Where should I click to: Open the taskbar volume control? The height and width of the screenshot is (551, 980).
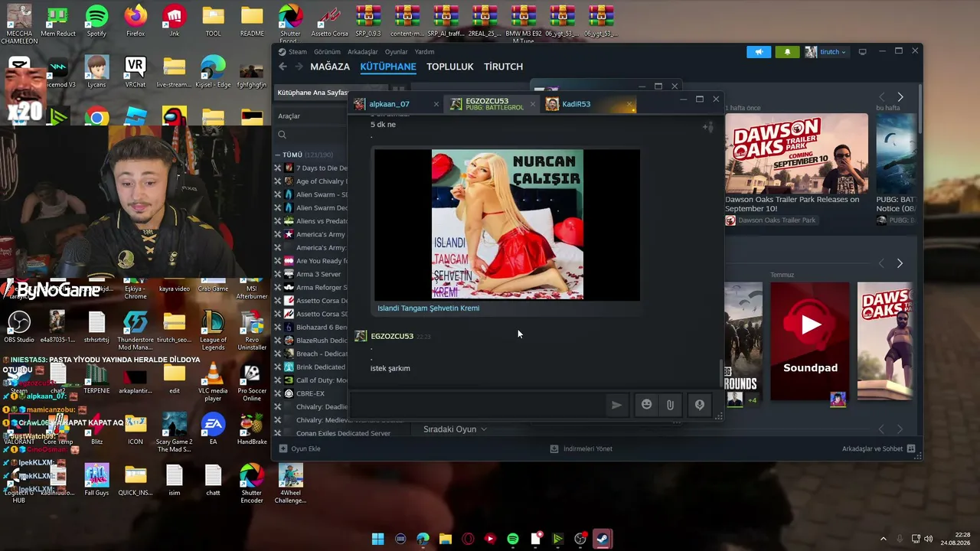click(x=929, y=539)
